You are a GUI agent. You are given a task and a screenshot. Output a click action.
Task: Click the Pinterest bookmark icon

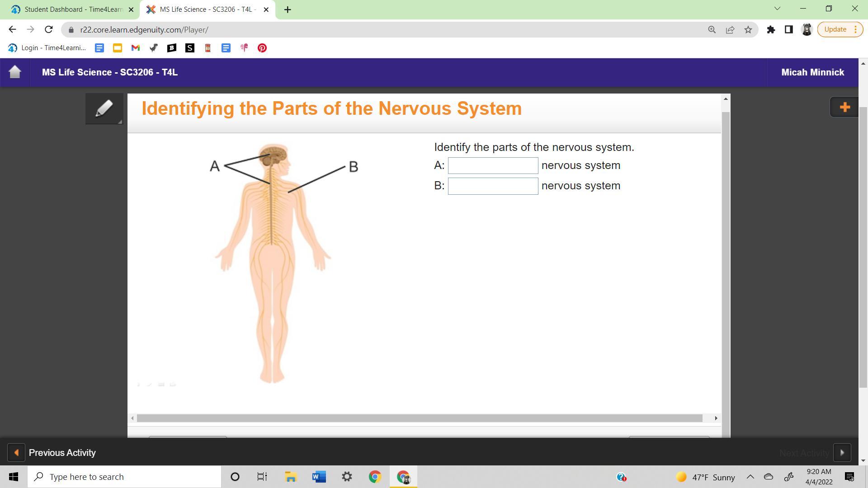point(262,48)
